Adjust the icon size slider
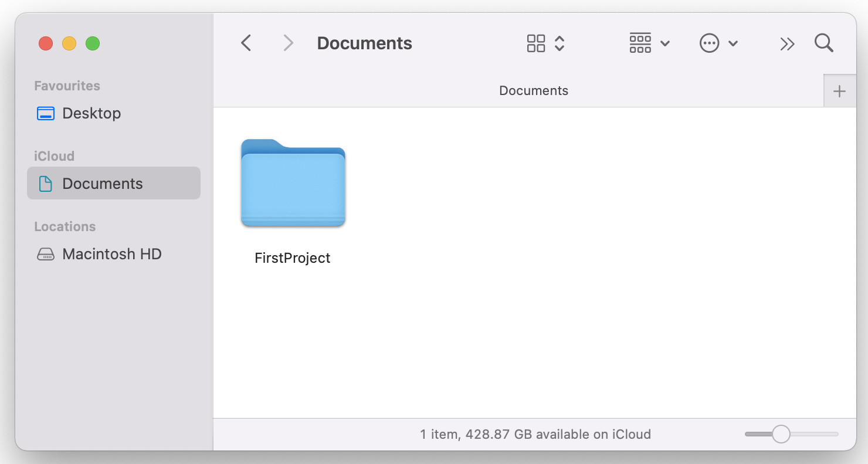The height and width of the screenshot is (464, 868). (780, 433)
